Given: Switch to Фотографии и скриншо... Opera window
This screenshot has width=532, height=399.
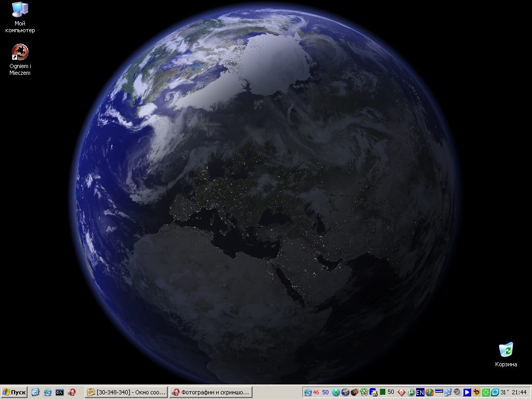Looking at the screenshot, I should (210, 392).
